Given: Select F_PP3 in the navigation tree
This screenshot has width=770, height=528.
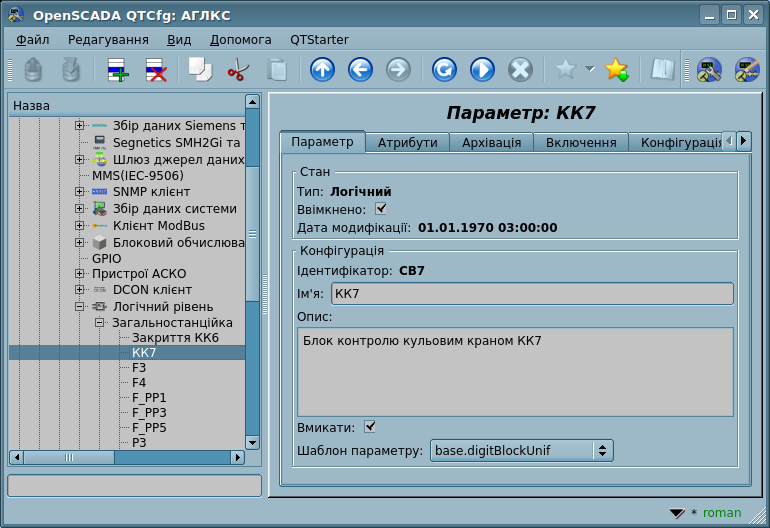Looking at the screenshot, I should click(149, 412).
